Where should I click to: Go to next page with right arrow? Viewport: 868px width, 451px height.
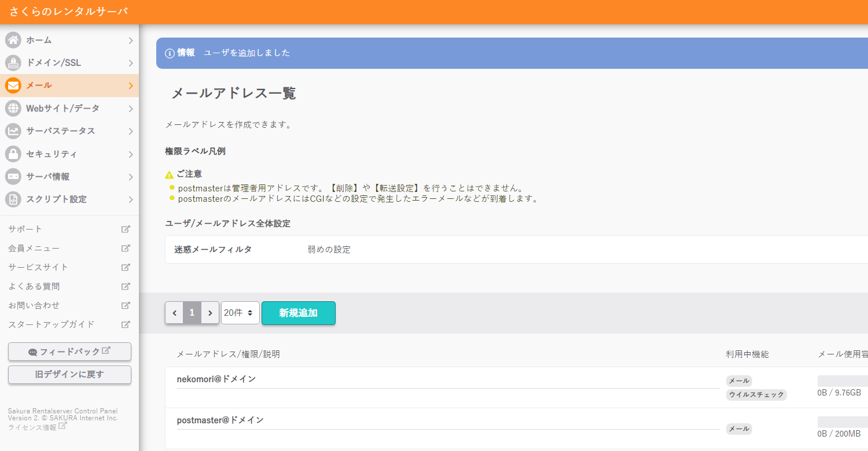pyautogui.click(x=210, y=313)
